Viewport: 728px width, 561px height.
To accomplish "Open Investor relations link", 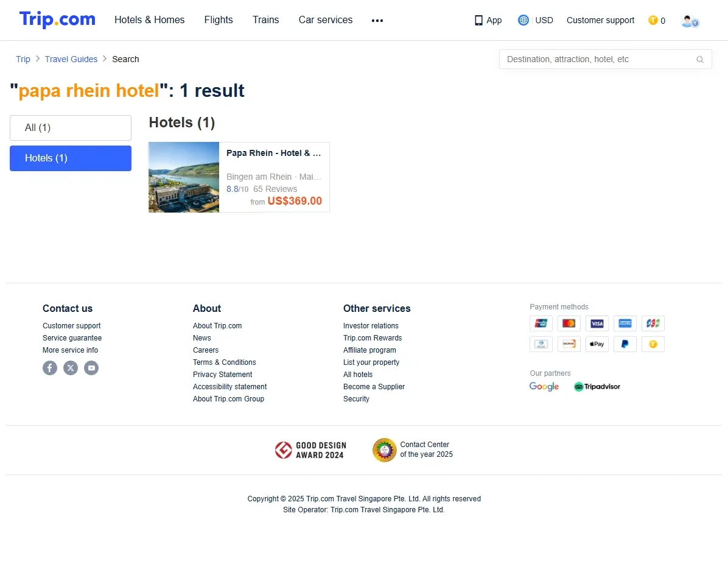I will tap(371, 326).
